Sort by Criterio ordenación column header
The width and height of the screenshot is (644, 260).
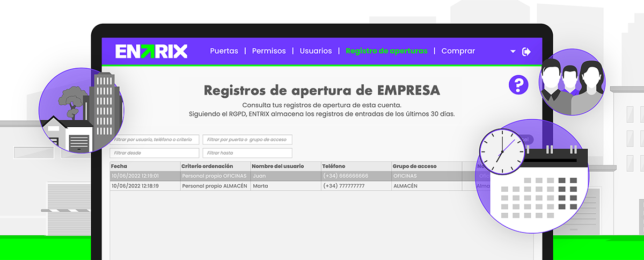(215, 167)
